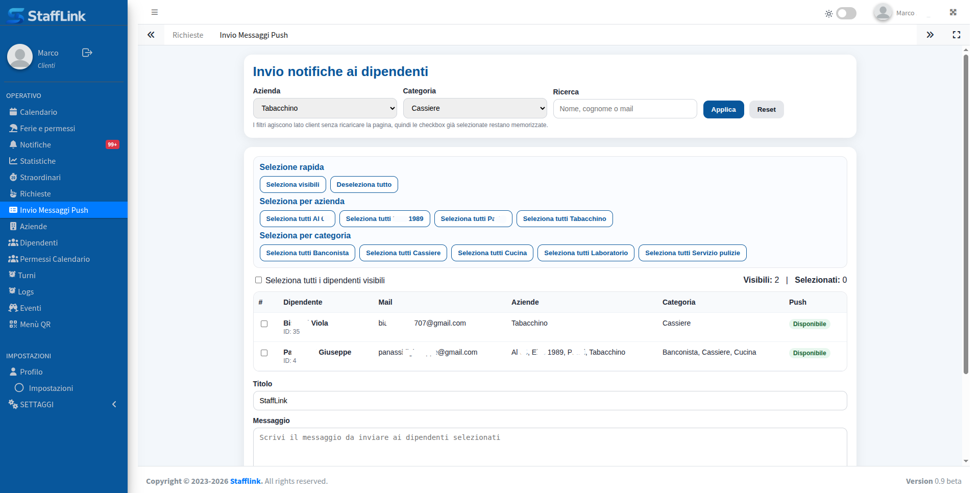Image resolution: width=980 pixels, height=493 pixels.
Task: Click the double-right arrow tab scroll icon
Action: pyautogui.click(x=930, y=35)
